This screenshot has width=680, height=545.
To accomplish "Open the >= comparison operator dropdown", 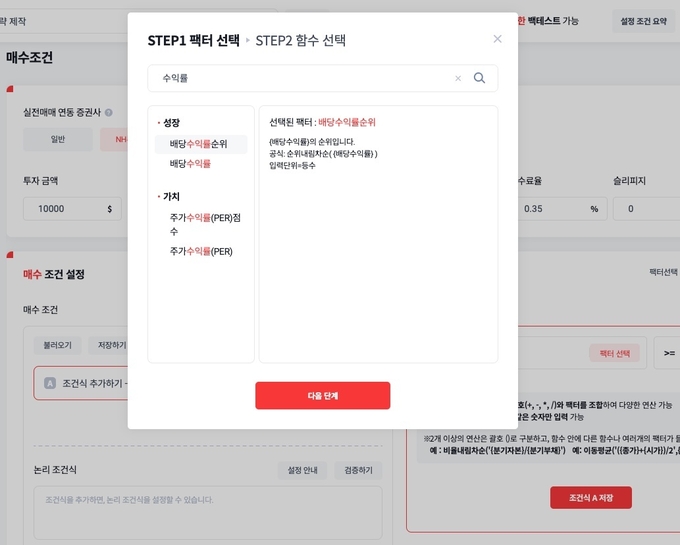I will point(668,353).
